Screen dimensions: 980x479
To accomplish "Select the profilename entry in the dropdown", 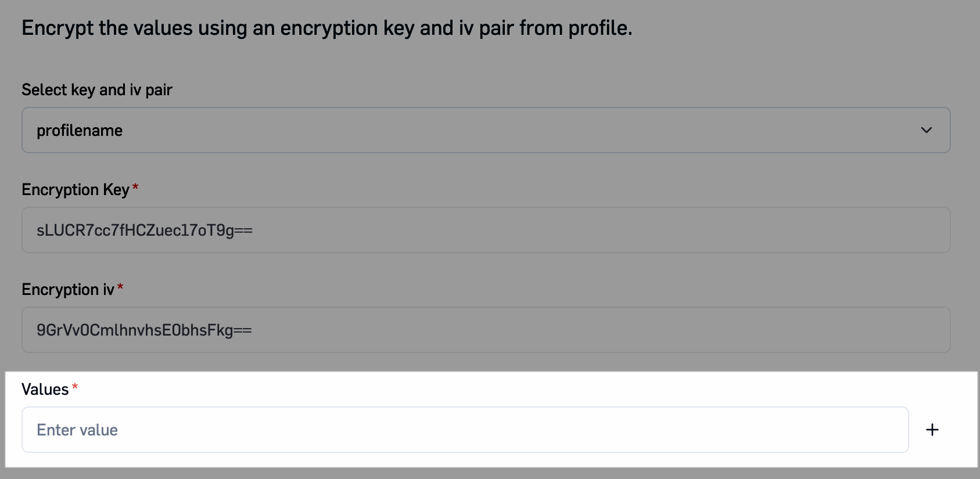I will coord(80,130).
